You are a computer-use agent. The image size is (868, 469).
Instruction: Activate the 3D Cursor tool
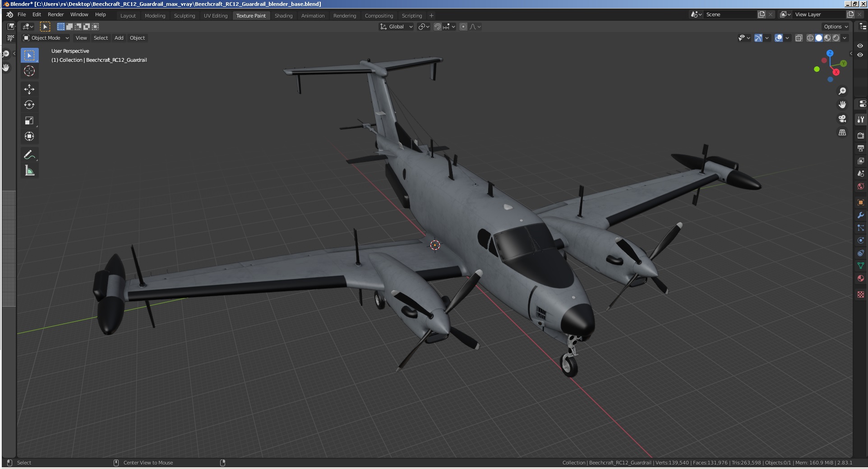(x=29, y=71)
